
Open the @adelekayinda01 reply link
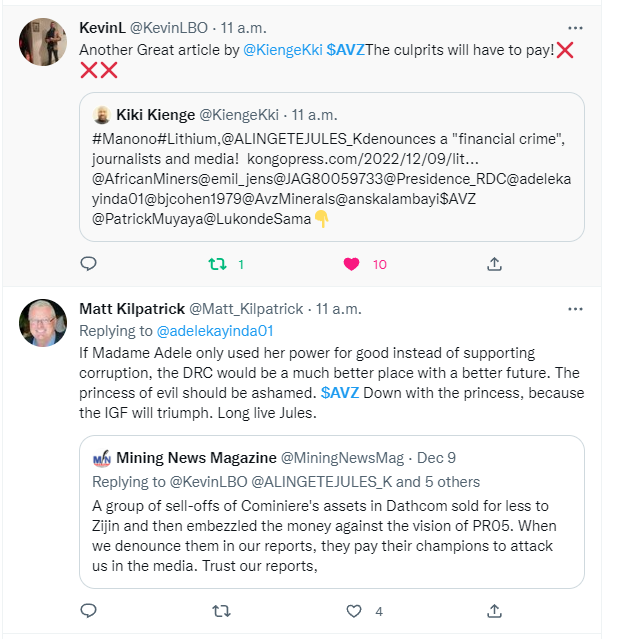point(215,331)
